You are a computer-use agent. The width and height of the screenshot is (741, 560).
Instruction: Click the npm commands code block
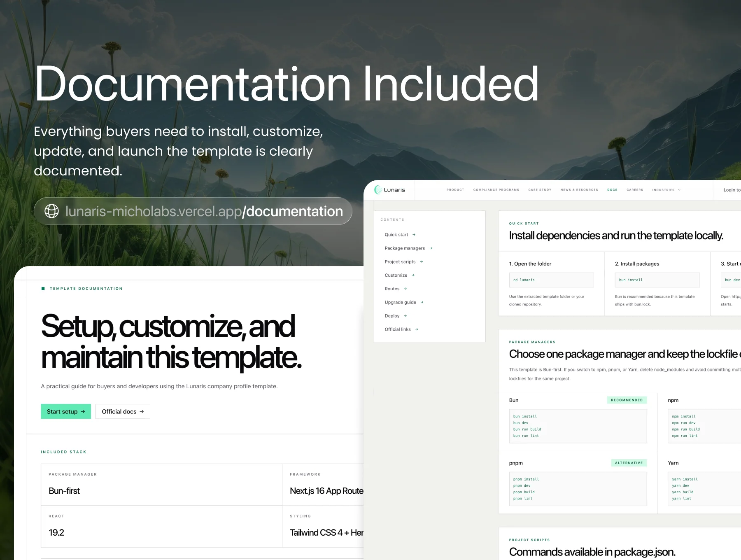[x=704, y=426]
